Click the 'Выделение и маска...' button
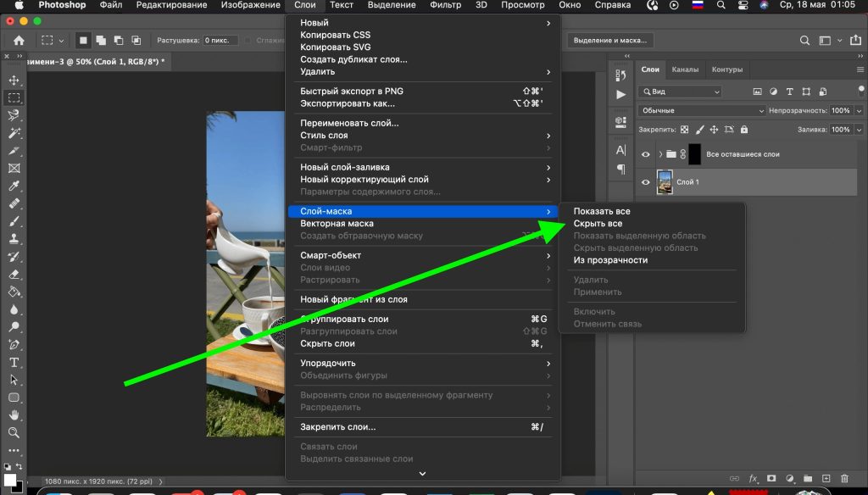This screenshot has width=868, height=495. (610, 40)
